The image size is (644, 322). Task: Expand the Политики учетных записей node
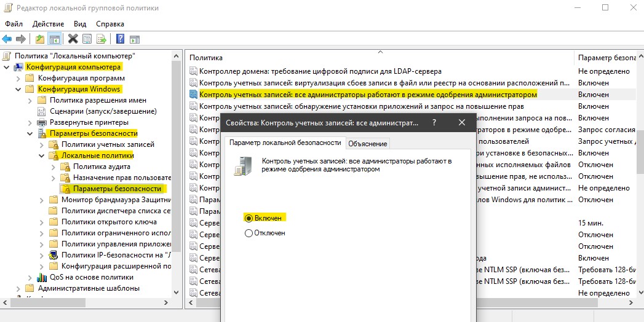pyautogui.click(x=41, y=144)
